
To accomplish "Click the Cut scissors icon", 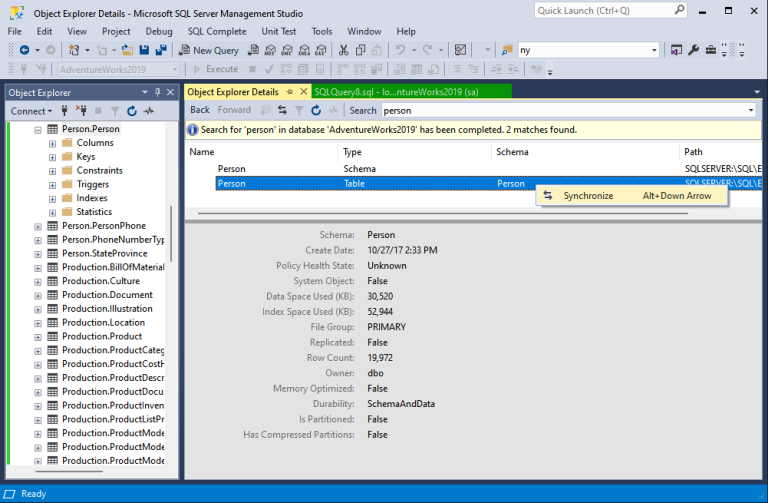I will [343, 50].
